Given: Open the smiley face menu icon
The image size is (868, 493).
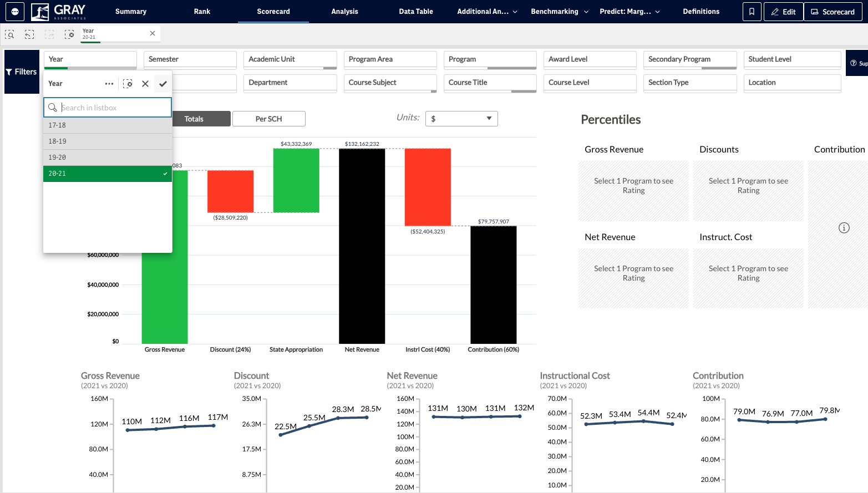Looking at the screenshot, I should 15,12.
